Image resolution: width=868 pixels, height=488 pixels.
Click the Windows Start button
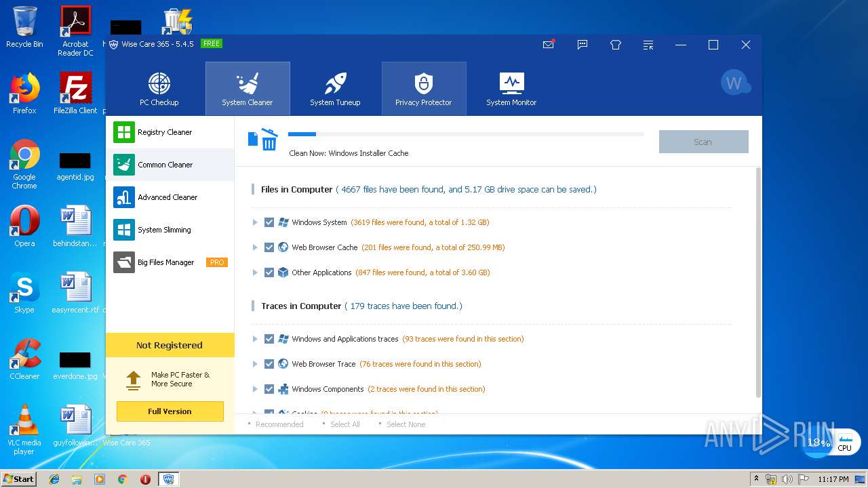19,479
